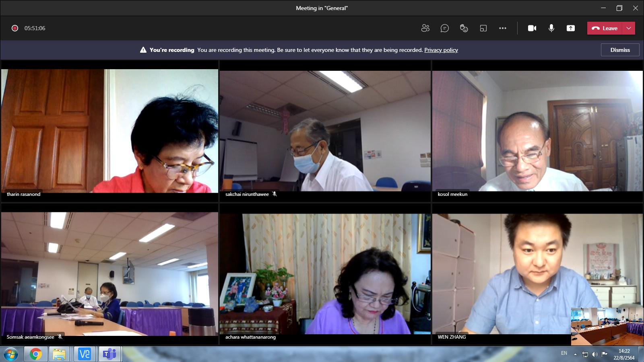Click the self-view camera preview thumbnail
The height and width of the screenshot is (362, 644).
607,326
